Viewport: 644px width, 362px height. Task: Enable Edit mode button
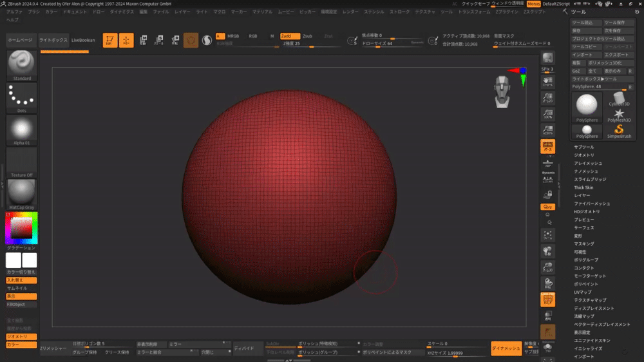(x=109, y=40)
